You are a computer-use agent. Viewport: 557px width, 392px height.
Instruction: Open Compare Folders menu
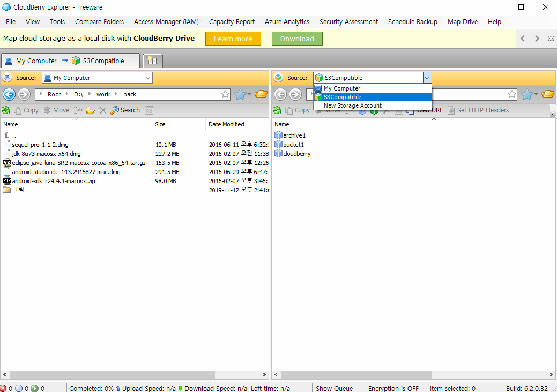pyautogui.click(x=100, y=21)
